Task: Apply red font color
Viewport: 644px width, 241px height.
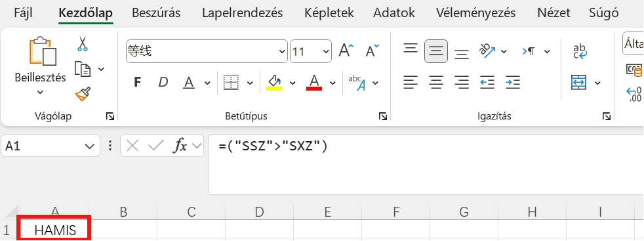Action: pos(314,83)
